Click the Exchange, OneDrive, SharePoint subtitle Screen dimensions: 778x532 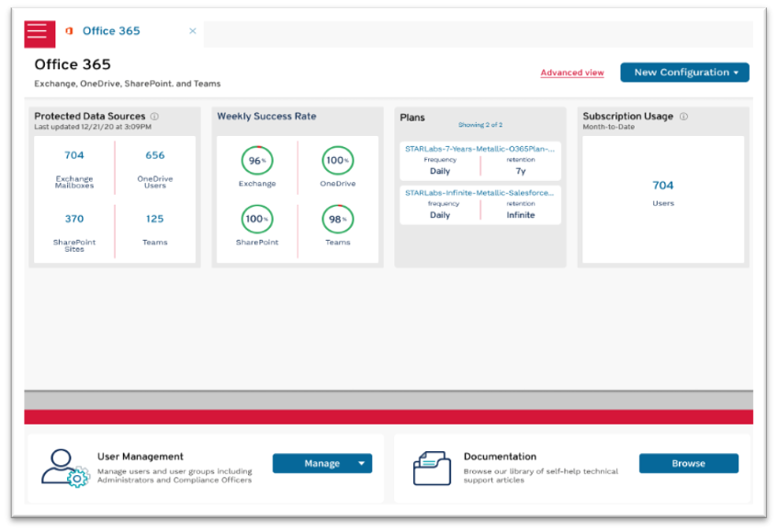point(127,84)
